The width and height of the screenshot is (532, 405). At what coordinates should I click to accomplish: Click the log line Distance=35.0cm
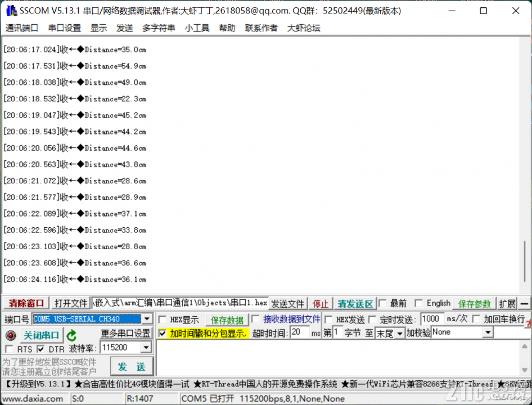coord(75,49)
